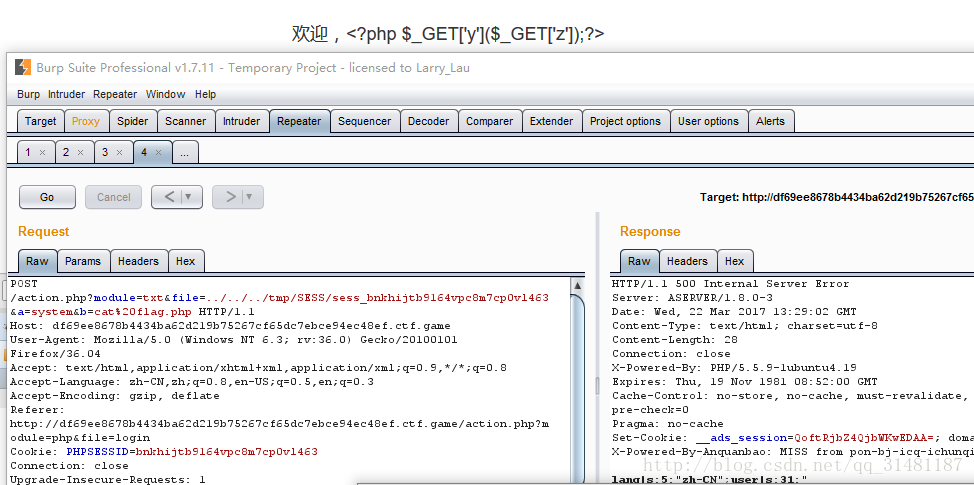The width and height of the screenshot is (974, 485).
Task: Select the Response Headers tab
Action: tap(688, 261)
